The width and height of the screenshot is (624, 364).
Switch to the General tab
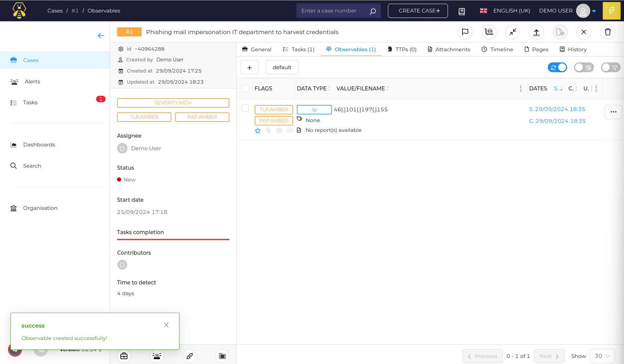click(x=257, y=50)
